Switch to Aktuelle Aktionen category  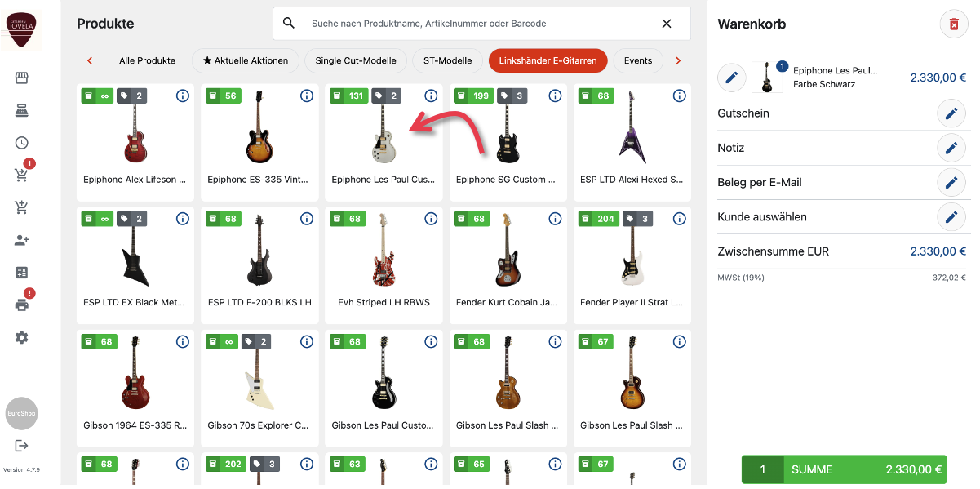pos(245,60)
